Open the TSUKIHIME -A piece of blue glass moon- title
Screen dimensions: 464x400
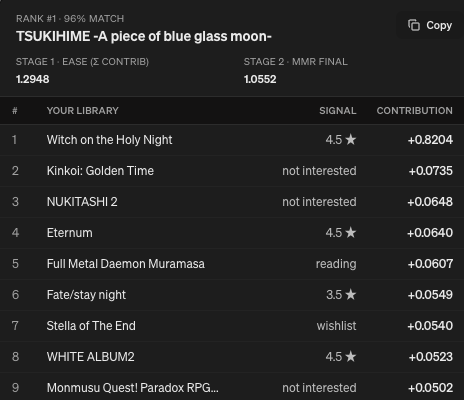click(x=144, y=36)
